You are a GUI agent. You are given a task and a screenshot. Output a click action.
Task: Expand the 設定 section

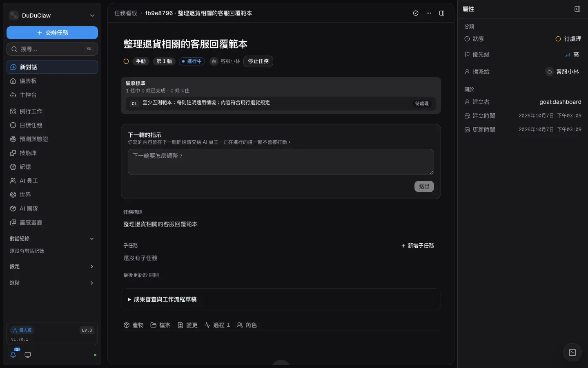pyautogui.click(x=52, y=267)
